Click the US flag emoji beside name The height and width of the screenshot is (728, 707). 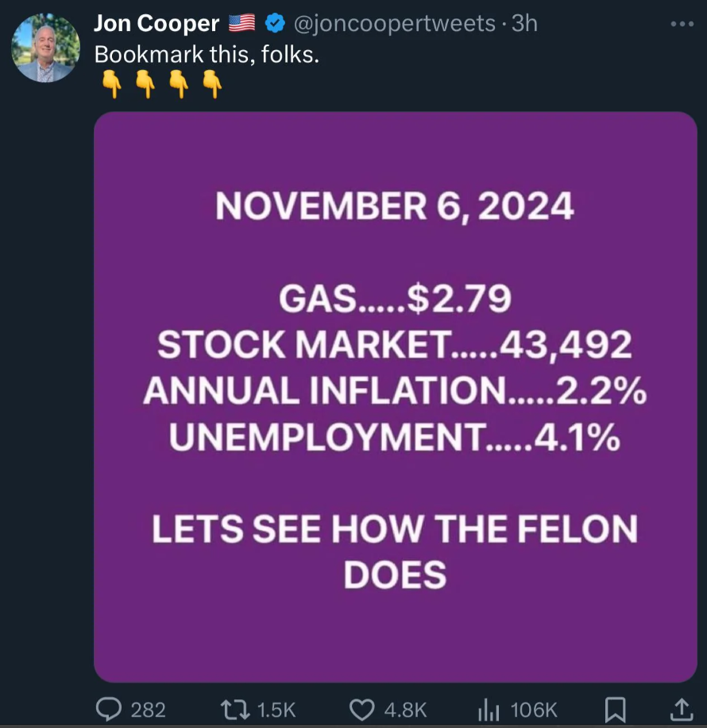(x=241, y=24)
